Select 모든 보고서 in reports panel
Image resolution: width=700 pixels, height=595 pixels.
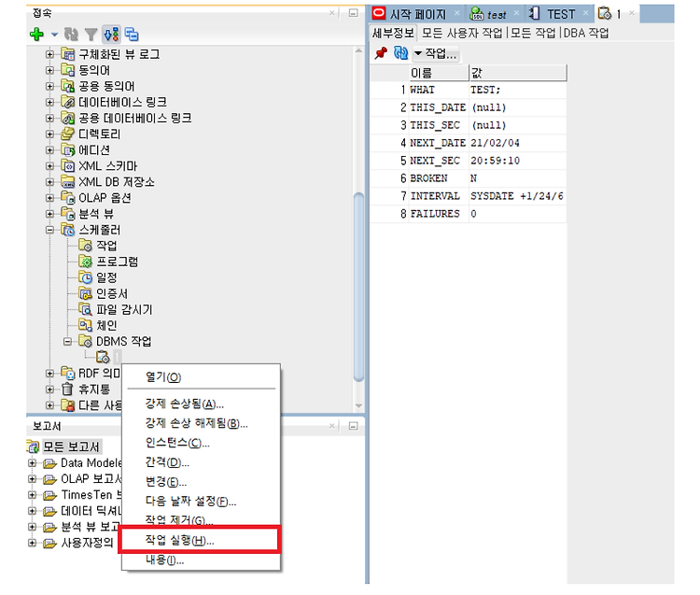(71, 446)
